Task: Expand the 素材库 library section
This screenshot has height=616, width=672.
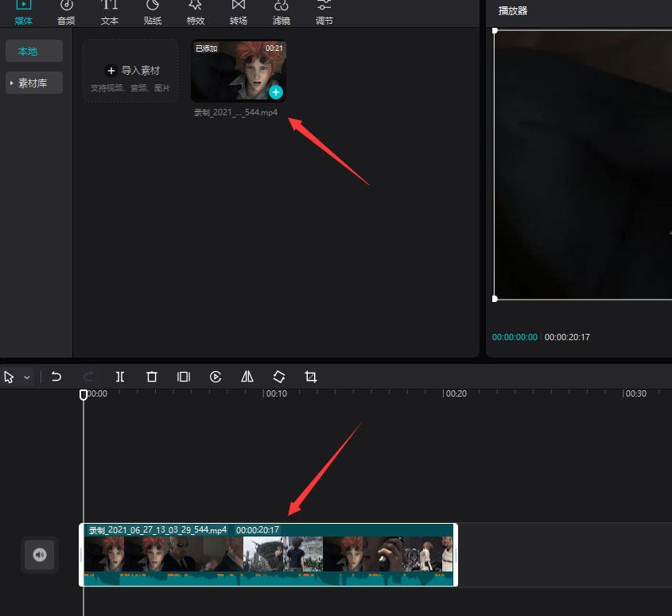Action: pyautogui.click(x=33, y=83)
